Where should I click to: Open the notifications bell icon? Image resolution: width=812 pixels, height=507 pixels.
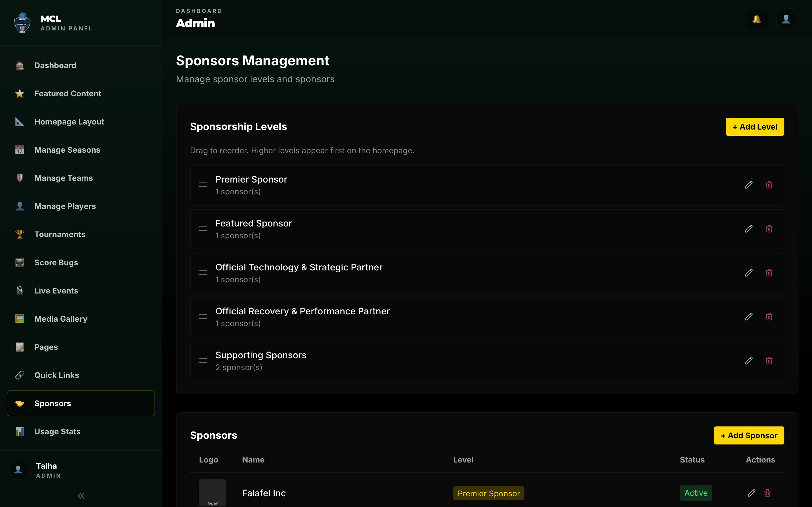pos(758,19)
